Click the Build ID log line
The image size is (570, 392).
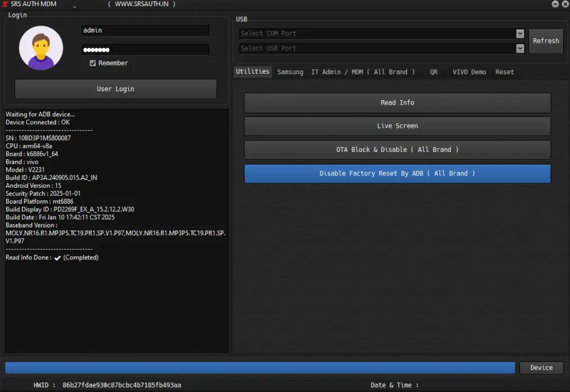click(x=51, y=178)
